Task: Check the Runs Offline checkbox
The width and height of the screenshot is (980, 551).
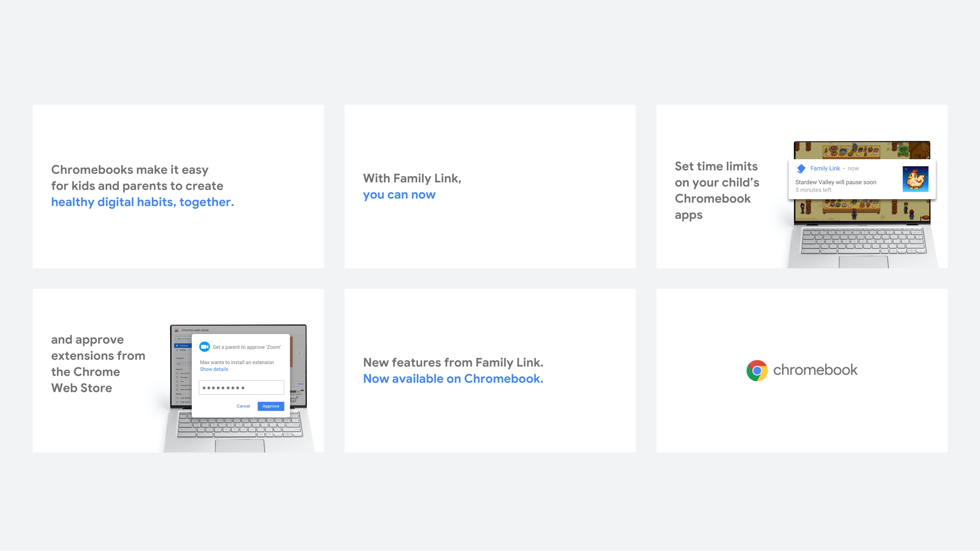Action: 177,373
